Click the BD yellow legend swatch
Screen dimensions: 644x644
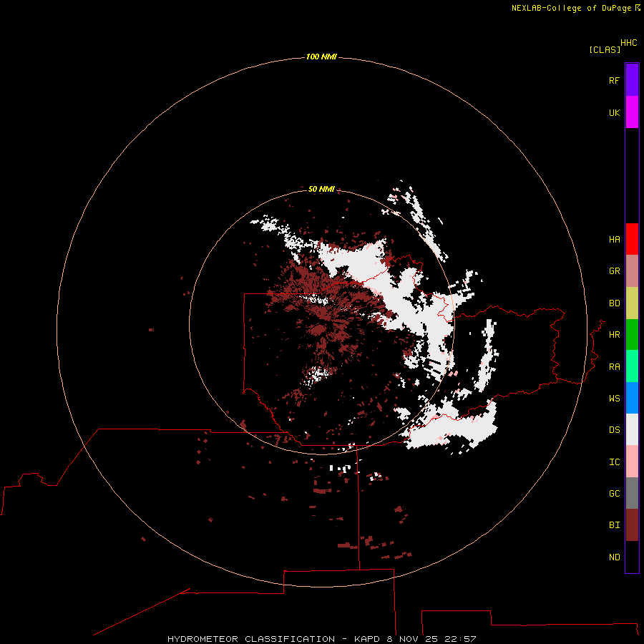pyautogui.click(x=632, y=303)
